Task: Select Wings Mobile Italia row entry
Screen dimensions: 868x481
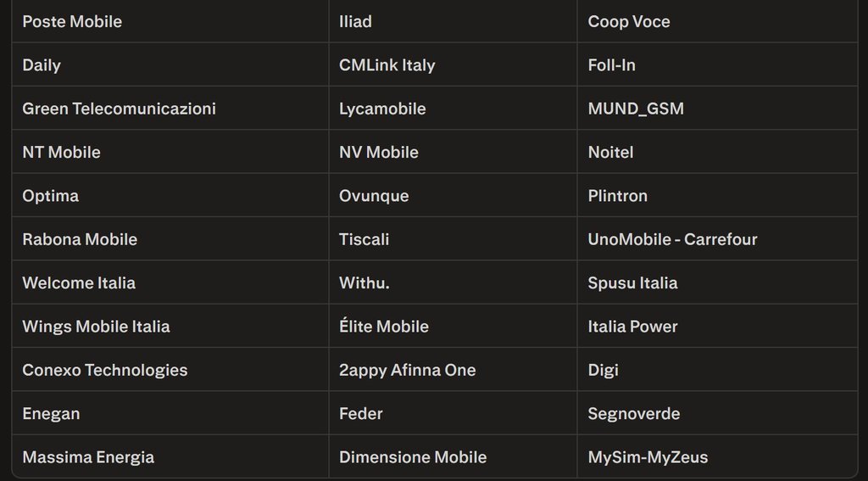Action: point(96,327)
